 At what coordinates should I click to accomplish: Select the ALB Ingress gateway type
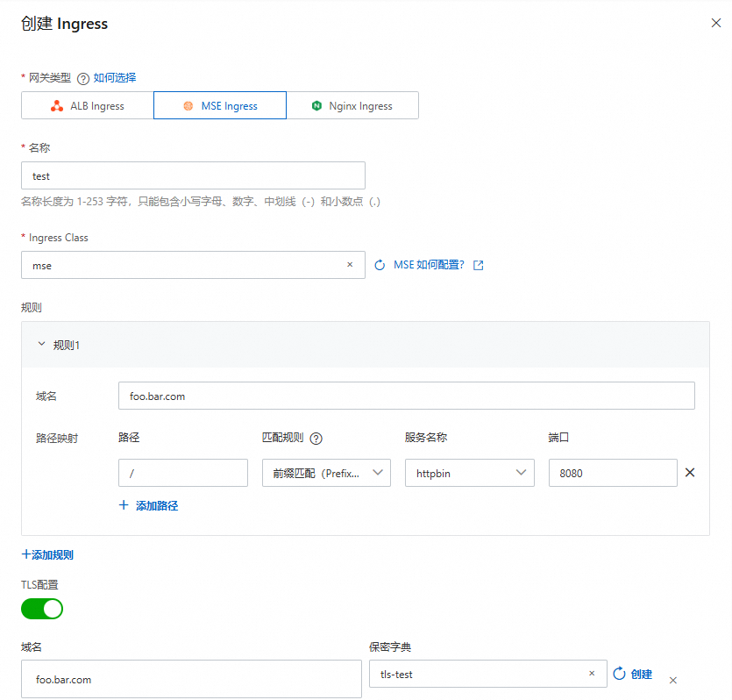88,105
